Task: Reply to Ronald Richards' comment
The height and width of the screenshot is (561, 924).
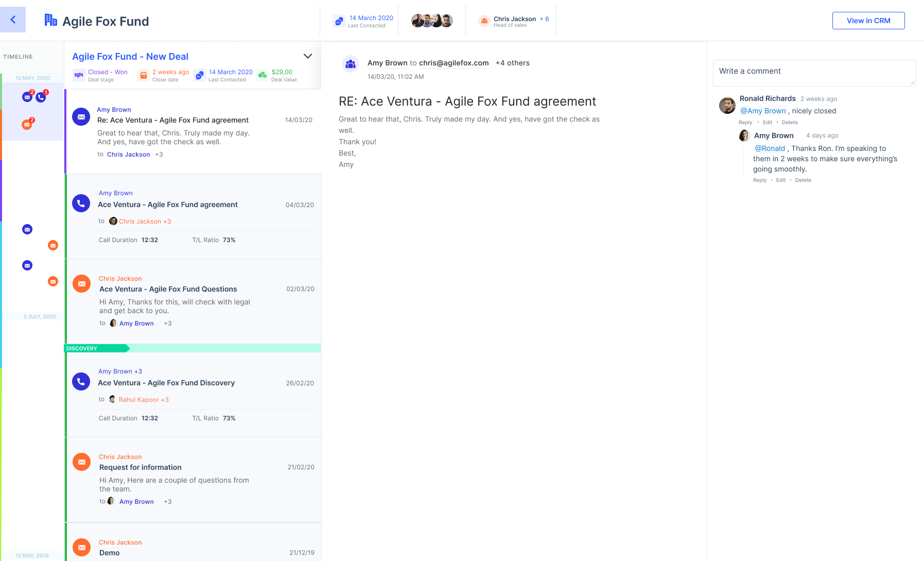Action: click(x=745, y=123)
